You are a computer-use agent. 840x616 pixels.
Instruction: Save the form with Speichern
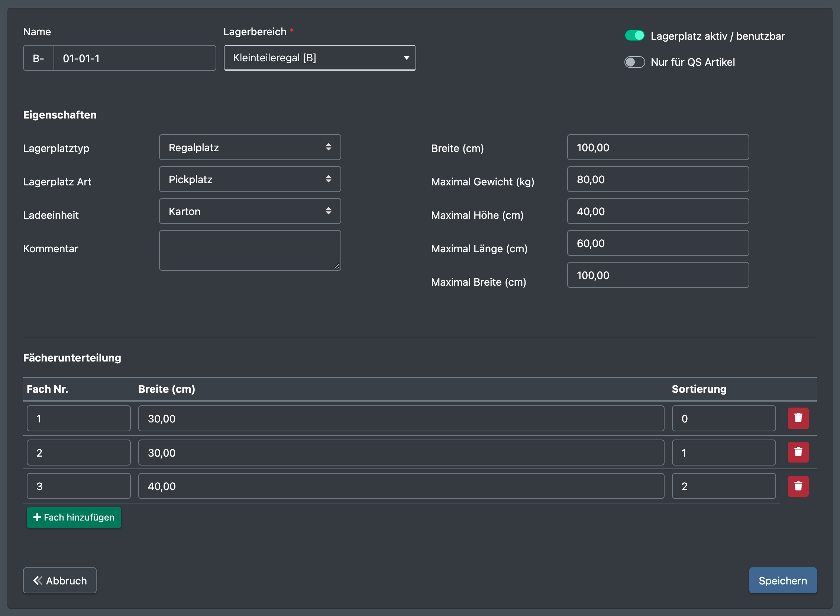pyautogui.click(x=783, y=581)
